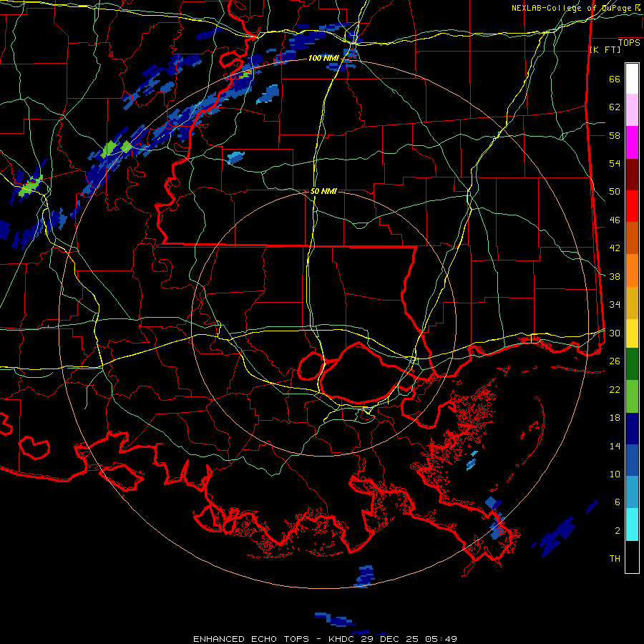This screenshot has height=644, width=644.
Task: Click the '6' legend value
Action: [618, 502]
